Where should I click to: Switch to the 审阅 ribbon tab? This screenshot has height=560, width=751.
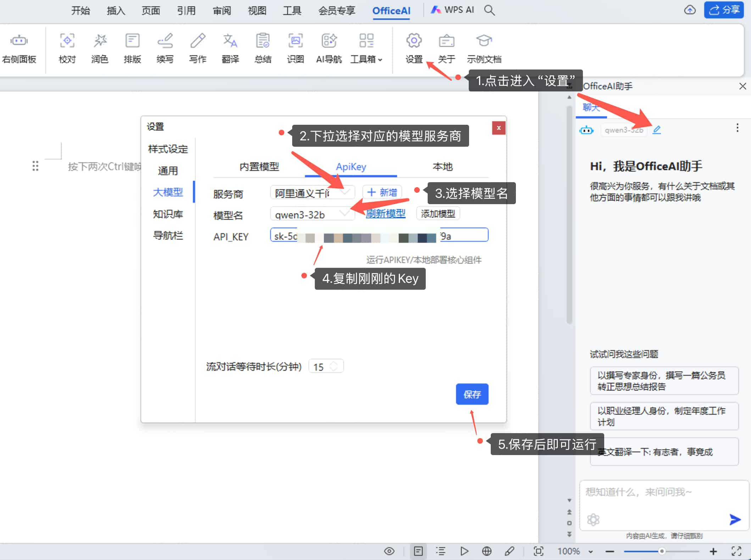tap(221, 10)
